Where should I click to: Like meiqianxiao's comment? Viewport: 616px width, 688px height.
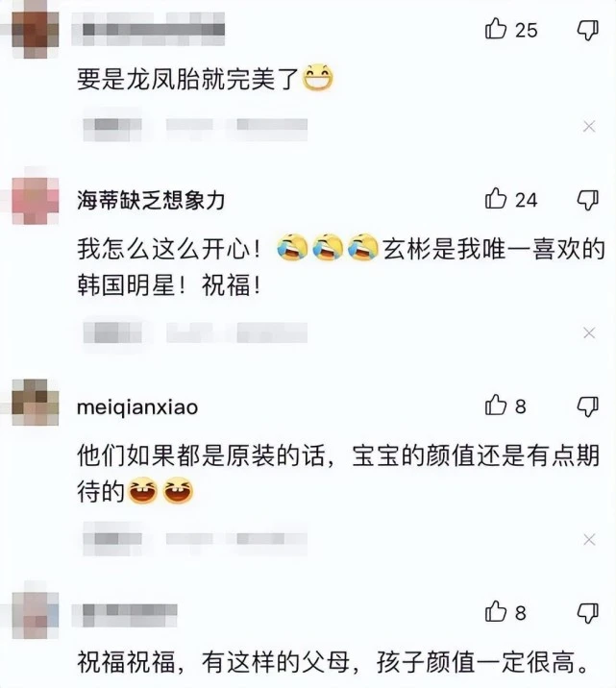click(x=496, y=405)
